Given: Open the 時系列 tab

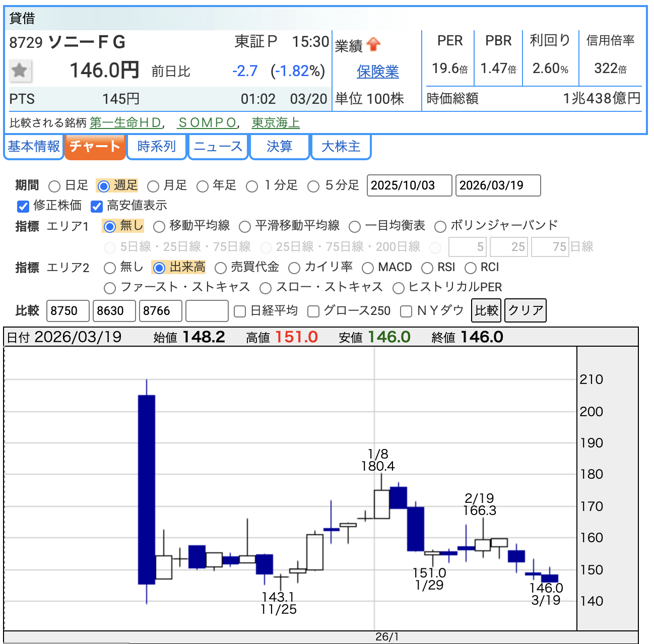Looking at the screenshot, I should pyautogui.click(x=156, y=147).
